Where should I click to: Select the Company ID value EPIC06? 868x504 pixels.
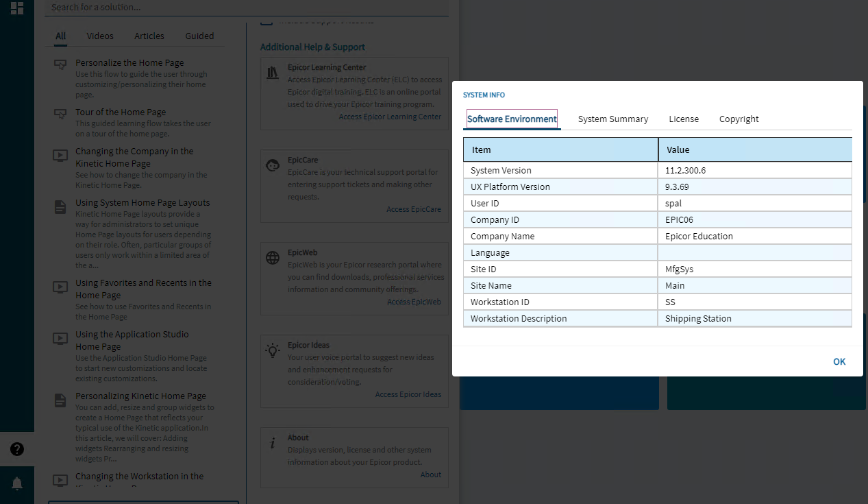coord(680,219)
